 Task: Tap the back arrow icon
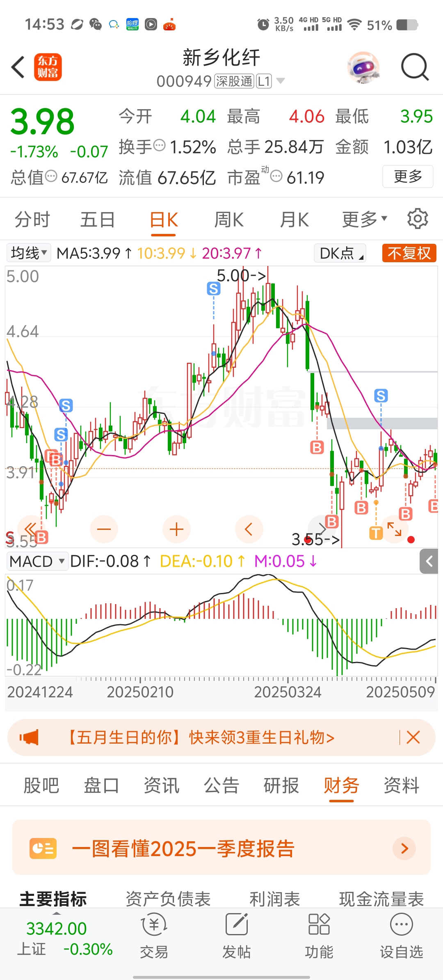[18, 67]
